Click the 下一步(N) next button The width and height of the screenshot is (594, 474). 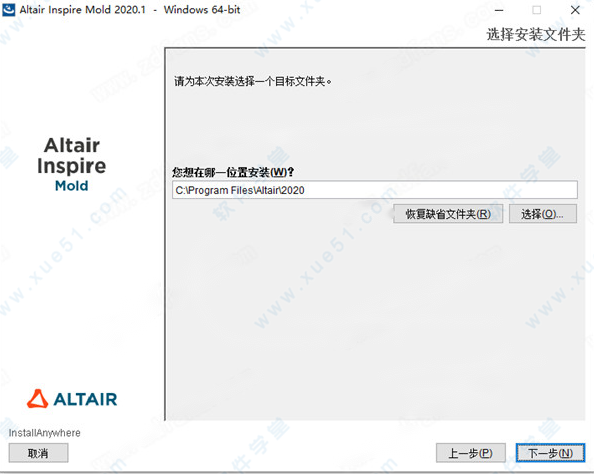550,453
